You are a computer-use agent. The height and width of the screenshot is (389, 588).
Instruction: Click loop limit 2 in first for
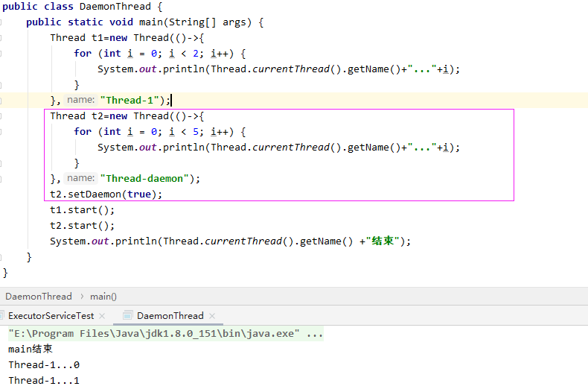tap(196, 54)
